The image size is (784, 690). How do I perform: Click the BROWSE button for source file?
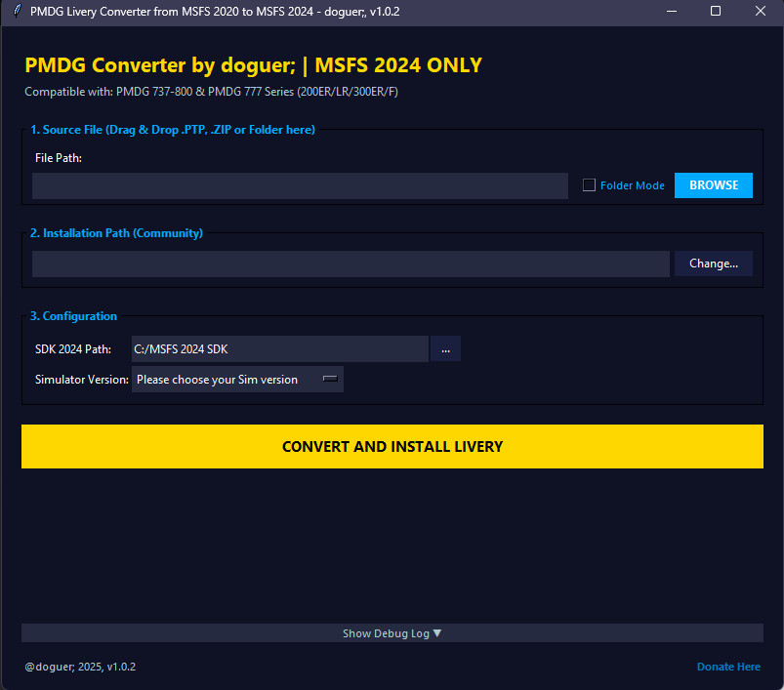click(x=713, y=184)
